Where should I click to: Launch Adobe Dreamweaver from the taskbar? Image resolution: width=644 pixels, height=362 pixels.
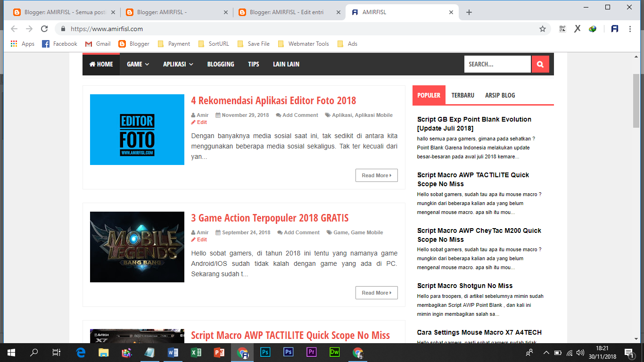(334, 352)
